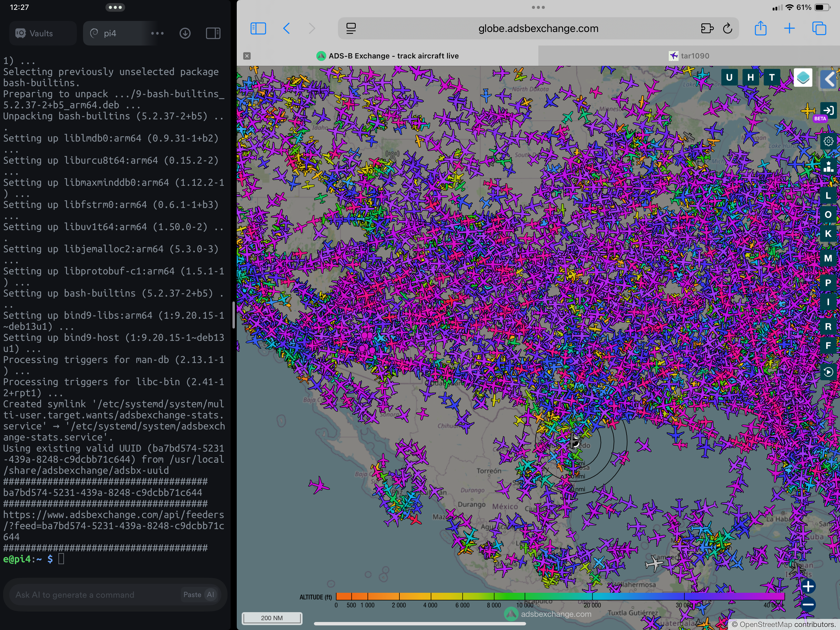Zoom in with the map plus button
Screen dimensions: 840x630
pos(808,586)
